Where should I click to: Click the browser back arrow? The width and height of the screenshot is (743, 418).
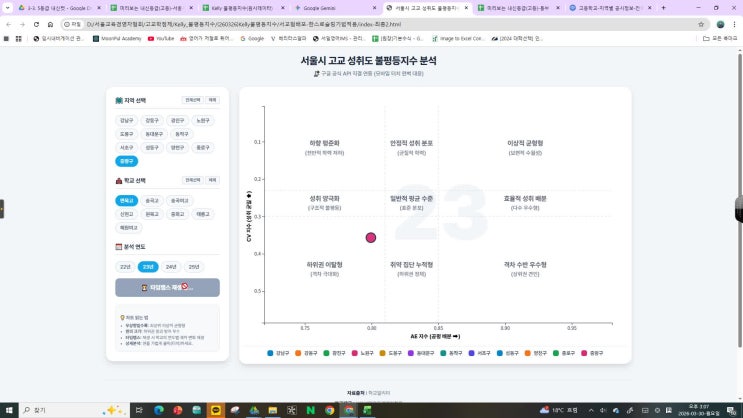tap(9, 22)
